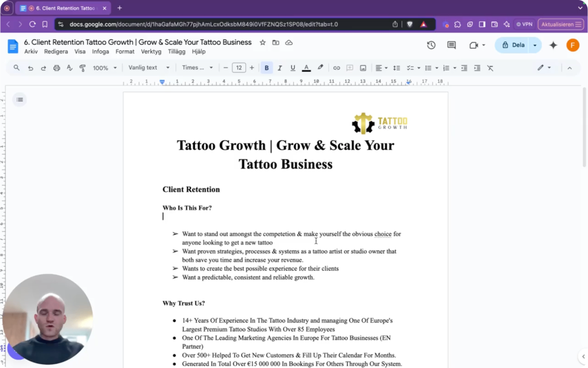Screen dimensions: 588x368
Task: Add a comment from toolbar
Action: pyautogui.click(x=349, y=68)
